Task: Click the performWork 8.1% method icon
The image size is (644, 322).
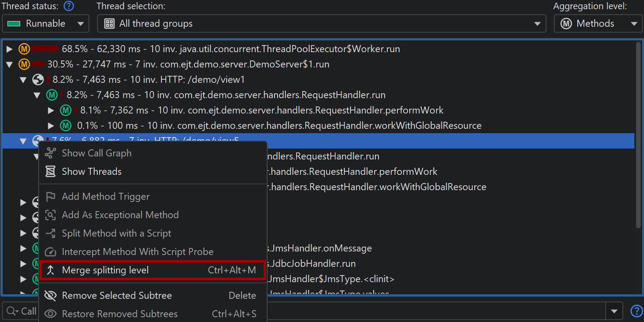Action: click(66, 110)
